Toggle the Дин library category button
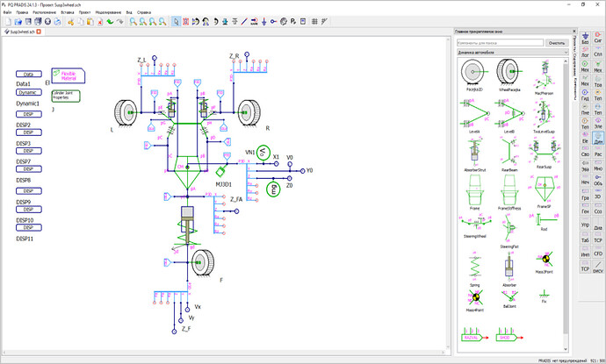This screenshot has width=606, height=364. [x=598, y=139]
